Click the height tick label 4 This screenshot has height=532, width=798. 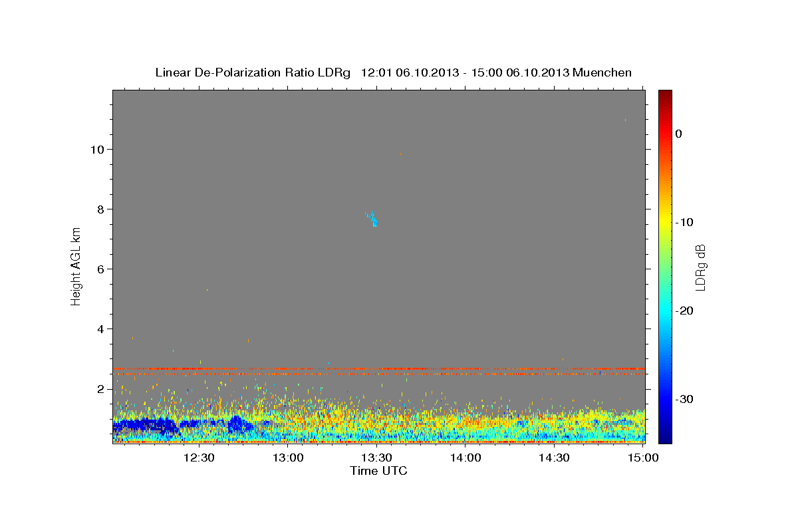tap(101, 329)
